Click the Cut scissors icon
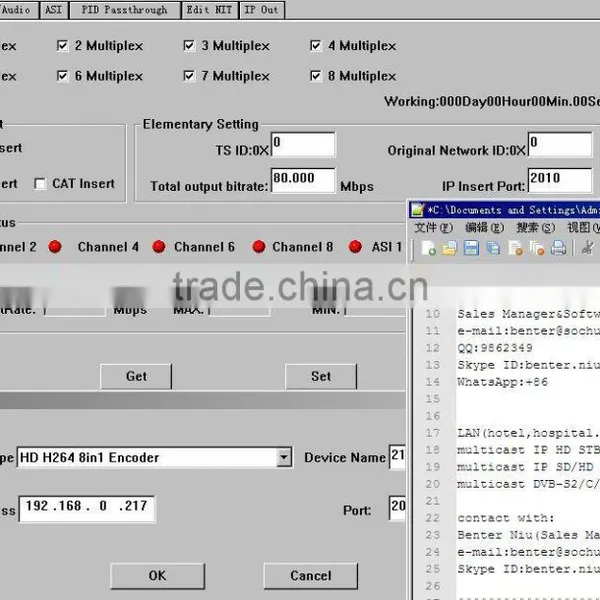The width and height of the screenshot is (600, 600). (x=587, y=248)
